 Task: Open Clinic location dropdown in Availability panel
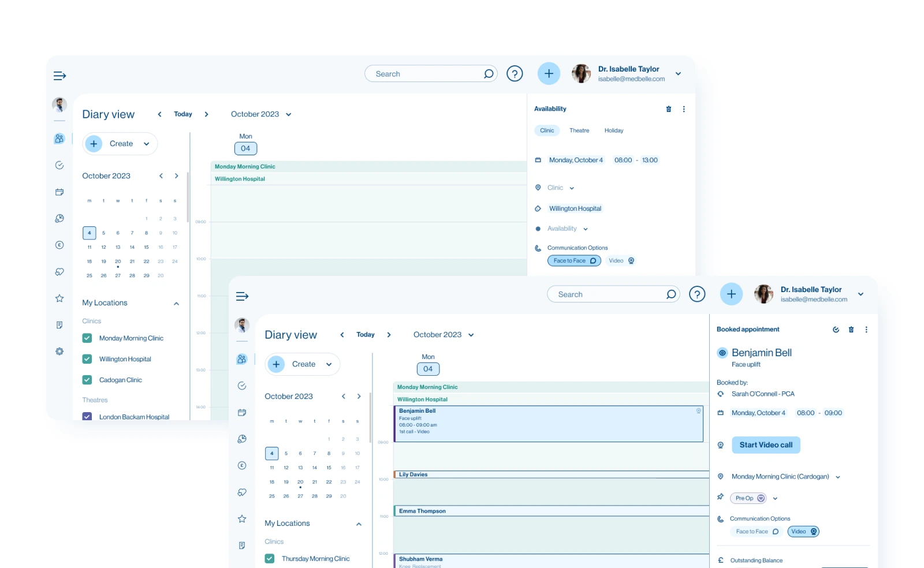click(x=561, y=188)
